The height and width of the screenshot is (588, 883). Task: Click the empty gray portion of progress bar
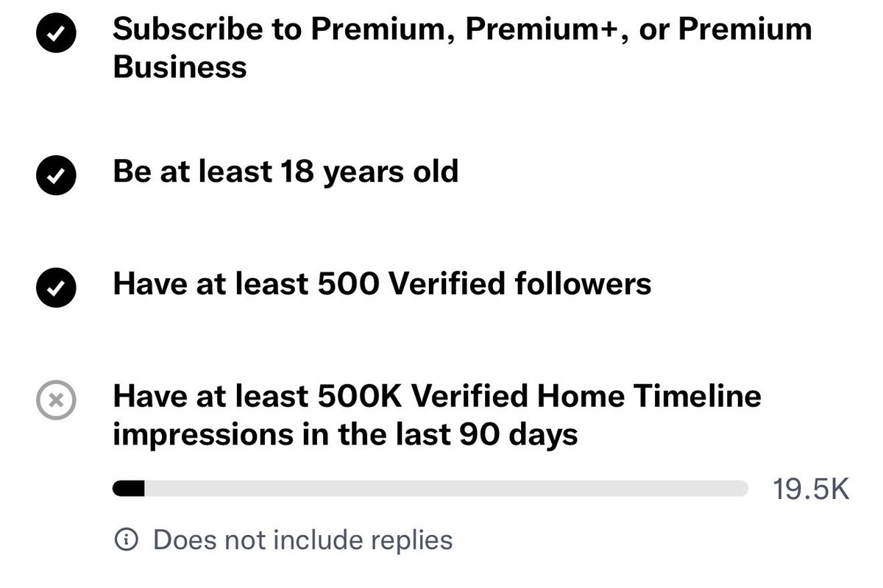tap(447, 489)
